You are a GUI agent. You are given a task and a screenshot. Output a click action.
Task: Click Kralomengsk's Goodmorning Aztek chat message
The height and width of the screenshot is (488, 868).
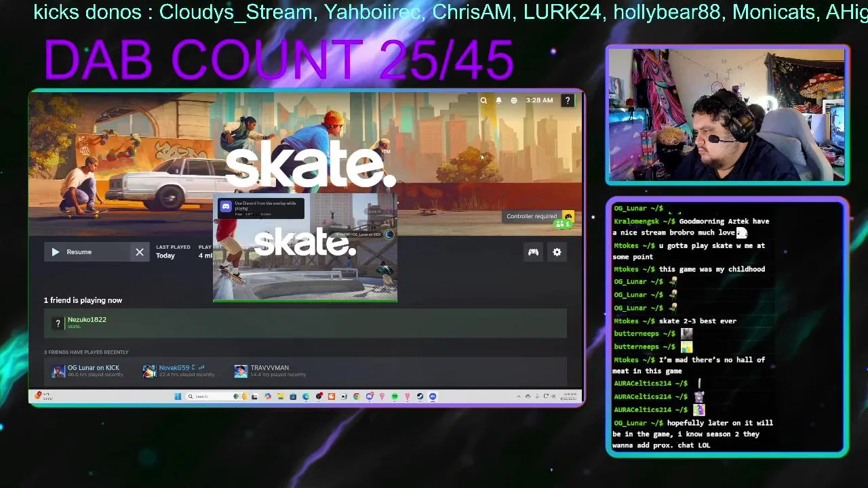pos(691,227)
